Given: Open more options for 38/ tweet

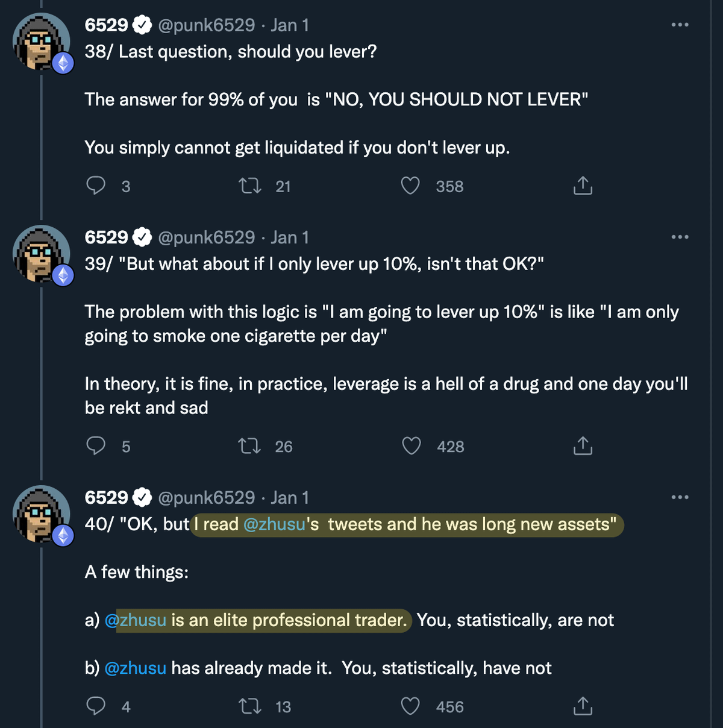Looking at the screenshot, I should pyautogui.click(x=680, y=25).
